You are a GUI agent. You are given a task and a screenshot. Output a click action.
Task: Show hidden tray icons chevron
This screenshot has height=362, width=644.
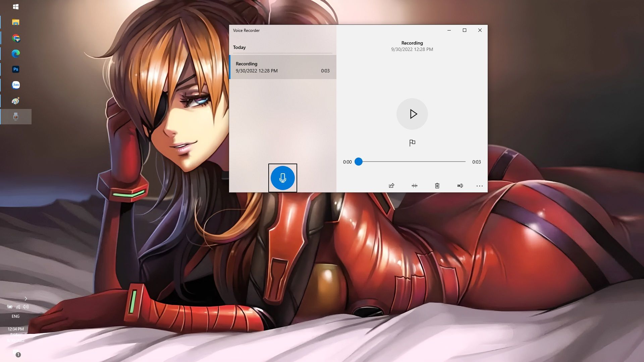click(25, 299)
